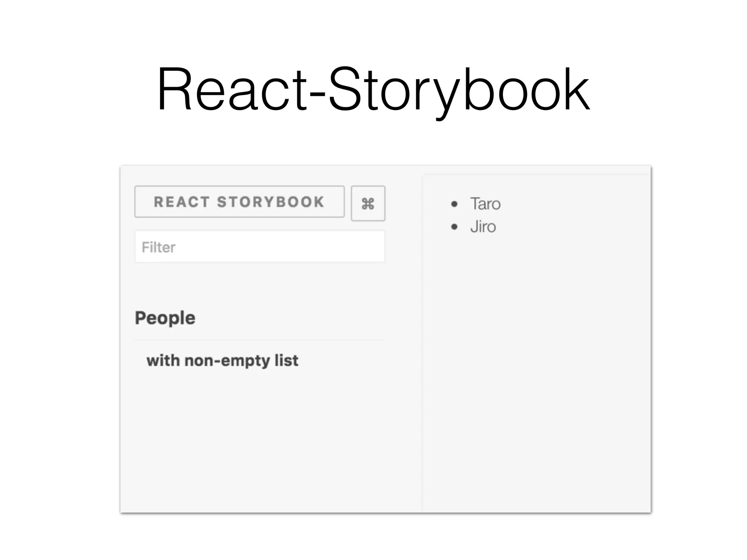The height and width of the screenshot is (560, 747).
Task: Open the keyboard shortcuts command icon
Action: coord(368,203)
